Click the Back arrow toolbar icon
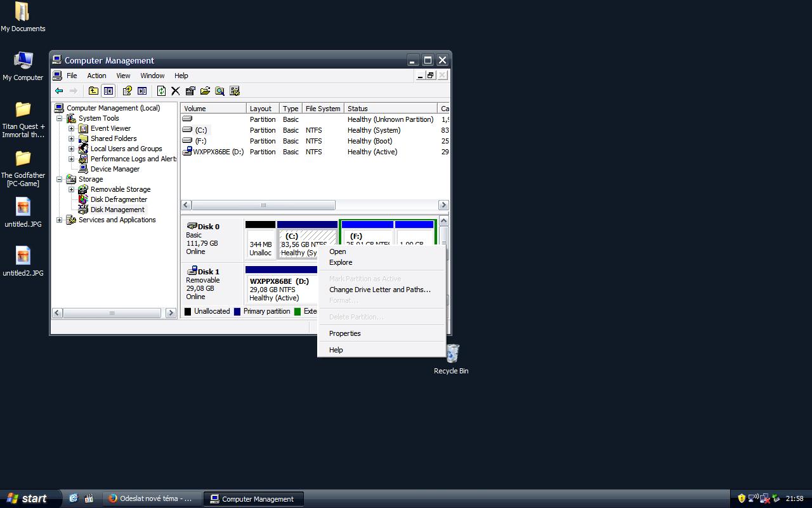This screenshot has width=812, height=508. pyautogui.click(x=59, y=91)
